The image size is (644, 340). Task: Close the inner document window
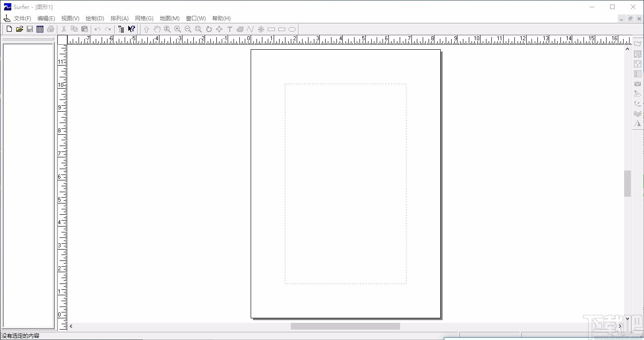coord(638,19)
